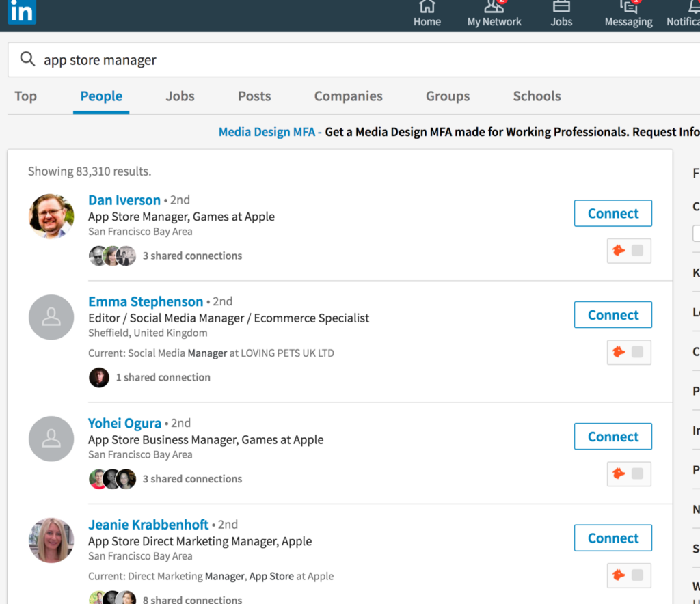
Task: Click 'App Store Manager, Games at Apple' headline
Action: [181, 217]
